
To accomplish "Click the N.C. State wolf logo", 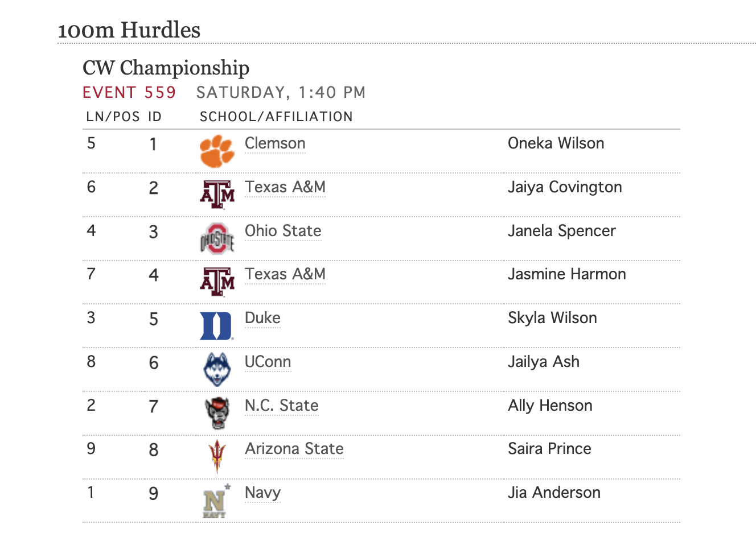I will click(217, 413).
